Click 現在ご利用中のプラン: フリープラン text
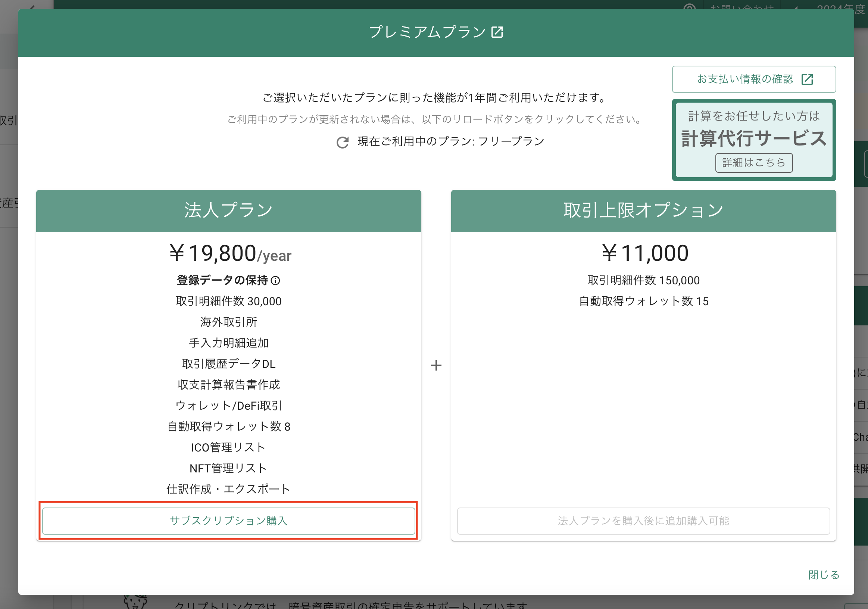Image resolution: width=868 pixels, height=609 pixels. click(x=451, y=141)
